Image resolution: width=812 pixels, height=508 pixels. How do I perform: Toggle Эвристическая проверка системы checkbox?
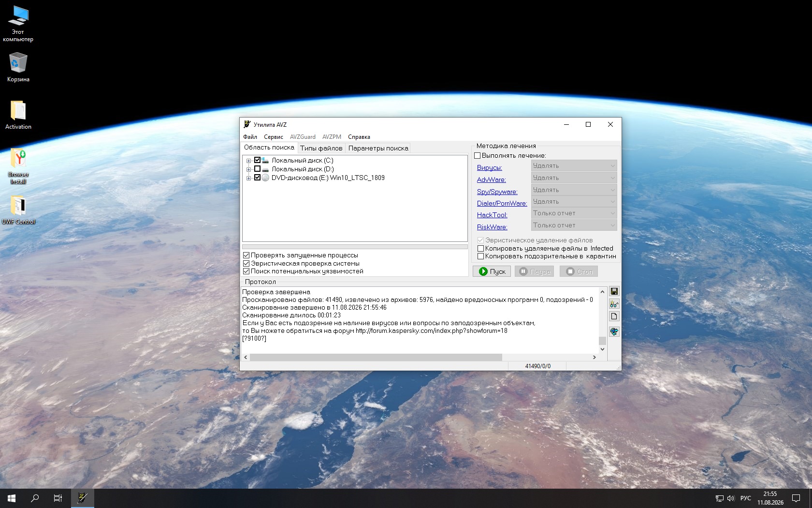(x=246, y=263)
